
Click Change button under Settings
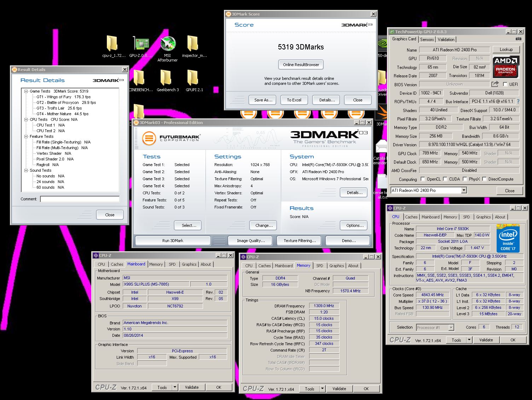[264, 225]
